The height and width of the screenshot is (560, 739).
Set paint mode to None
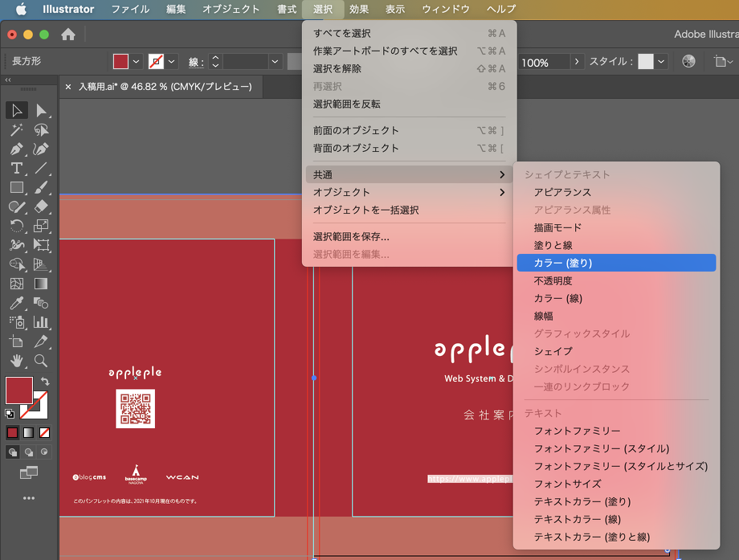tap(44, 432)
